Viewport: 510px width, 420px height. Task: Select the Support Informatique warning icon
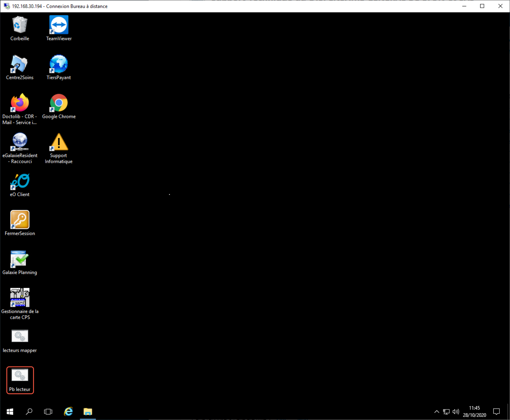tap(59, 142)
